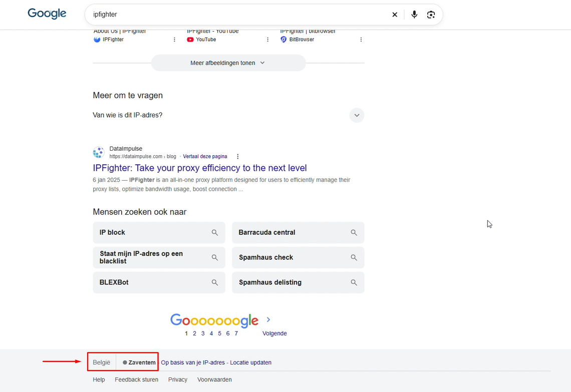Open the YouTube image source icon
The width and height of the screenshot is (571, 392).
pos(190,40)
